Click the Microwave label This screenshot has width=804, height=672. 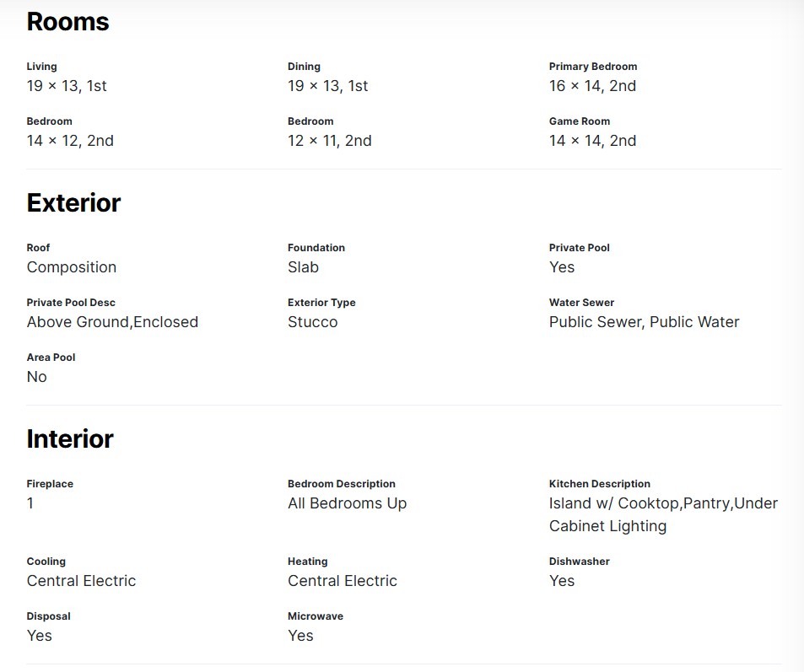coord(315,616)
